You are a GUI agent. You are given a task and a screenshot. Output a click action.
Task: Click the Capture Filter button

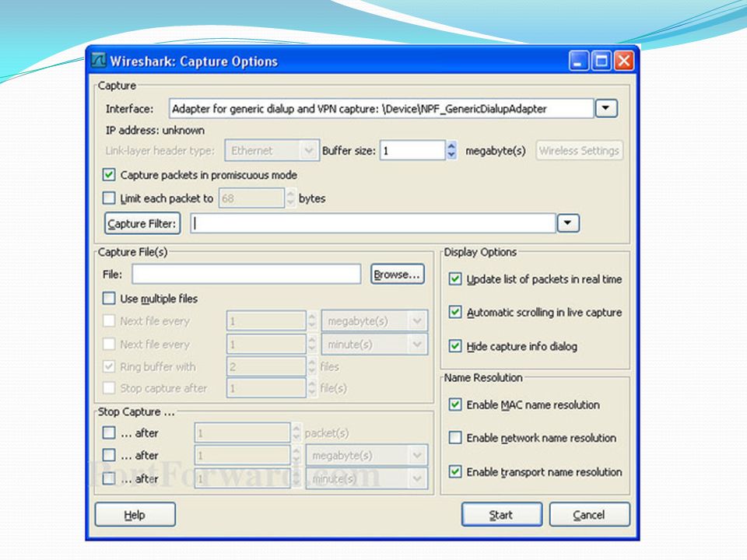(x=142, y=223)
